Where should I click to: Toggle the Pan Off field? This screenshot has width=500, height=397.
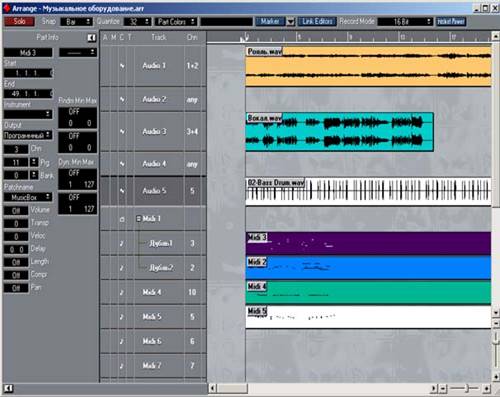[16, 288]
